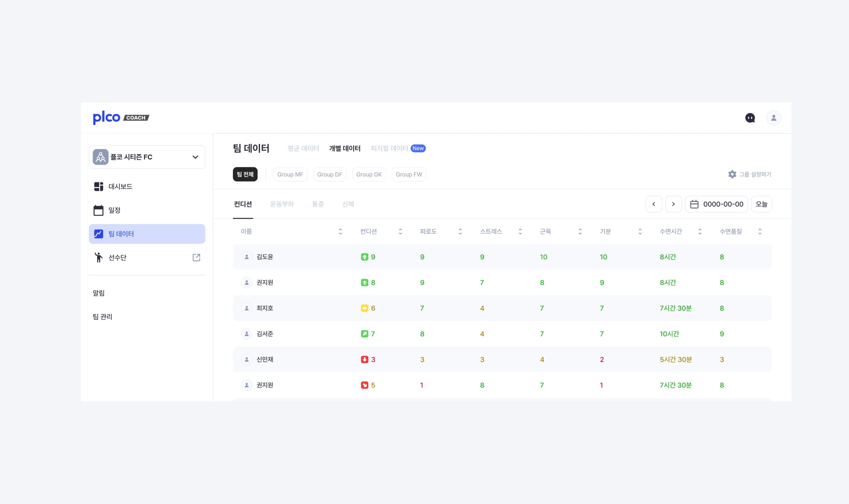Viewport: 849px width, 504px height.
Task: Open 일정 calendar icon in sidebar
Action: [98, 210]
